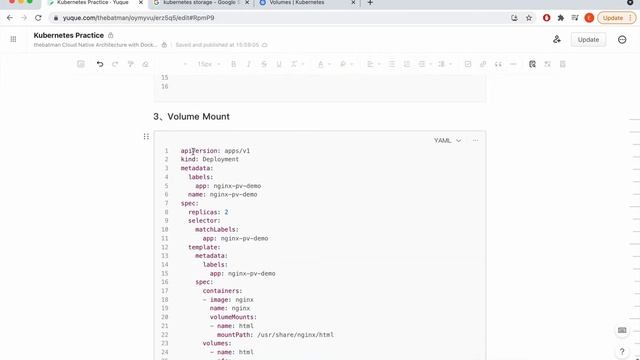Open a new browser tab
The height and width of the screenshot is (360, 640).
click(370, 3)
